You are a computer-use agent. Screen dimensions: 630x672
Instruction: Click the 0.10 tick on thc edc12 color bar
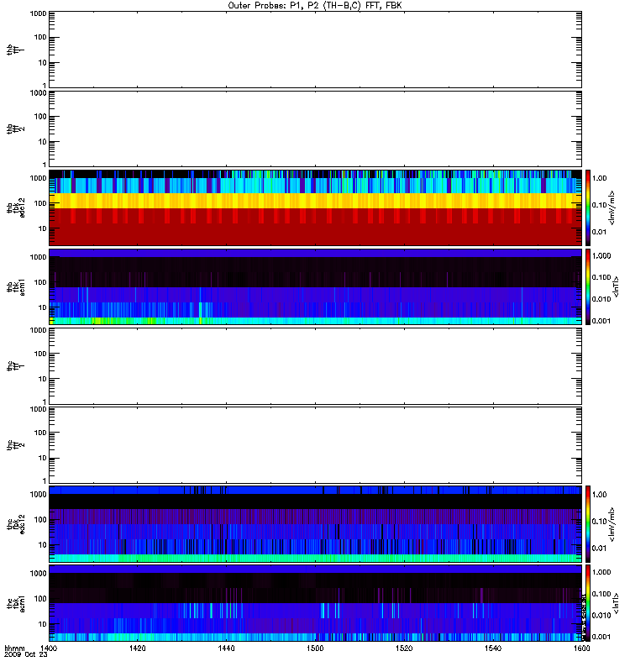pyautogui.click(x=599, y=521)
